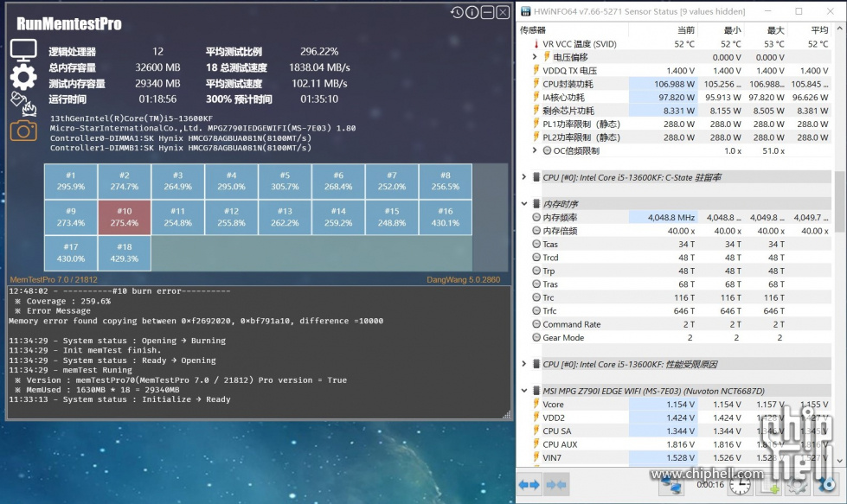Click the 传感器 column header

coord(533,30)
